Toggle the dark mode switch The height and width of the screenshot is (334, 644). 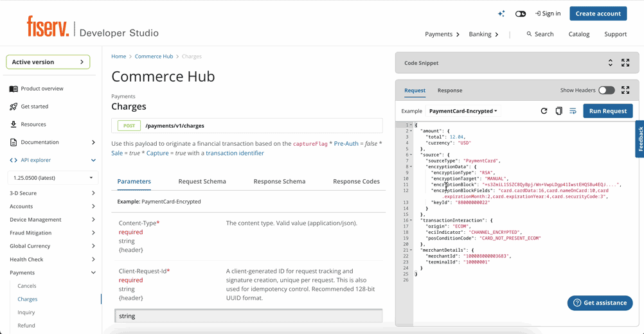pos(521,13)
